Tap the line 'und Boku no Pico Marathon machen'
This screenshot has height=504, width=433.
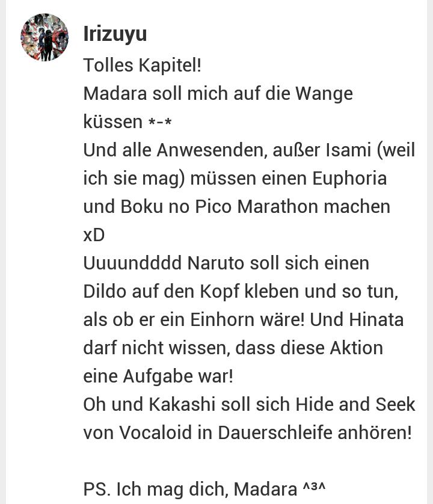[236, 207]
